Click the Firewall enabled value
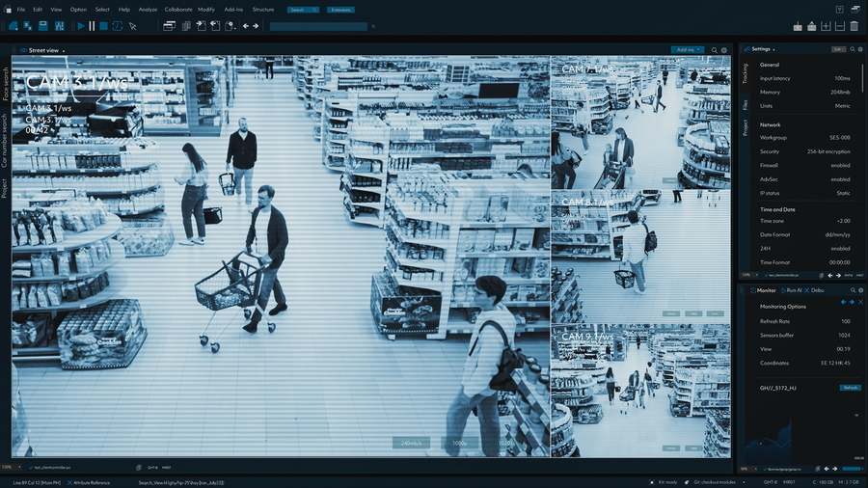Viewport: 868px width, 488px height. coord(840,165)
